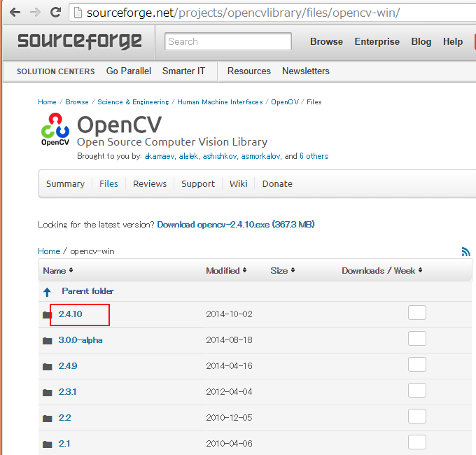The width and height of the screenshot is (476, 455).
Task: Open the Newsletters menu item
Action: [306, 71]
